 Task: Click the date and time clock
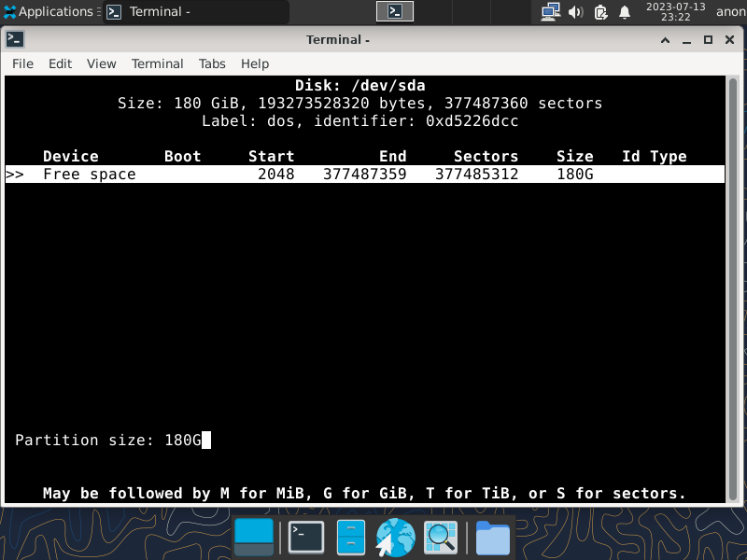[675, 11]
